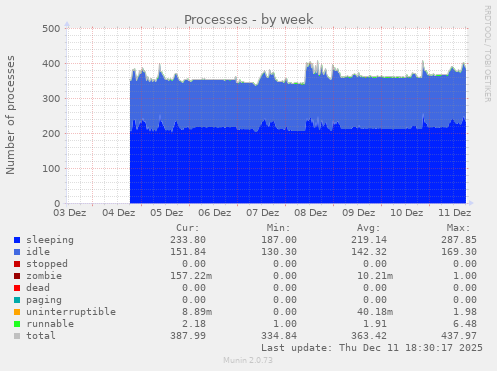Click the 'Min:' column header
Screen dimensions: 497x371
pos(278,228)
